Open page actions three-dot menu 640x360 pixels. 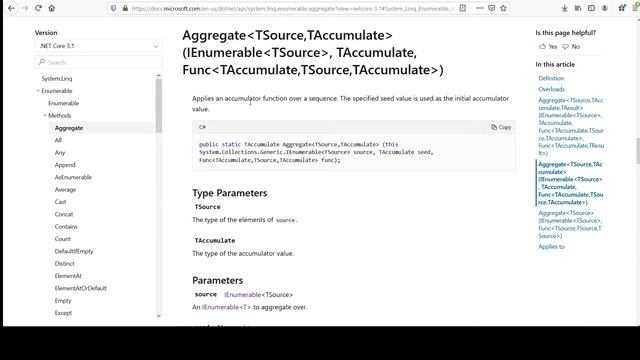pos(480,8)
